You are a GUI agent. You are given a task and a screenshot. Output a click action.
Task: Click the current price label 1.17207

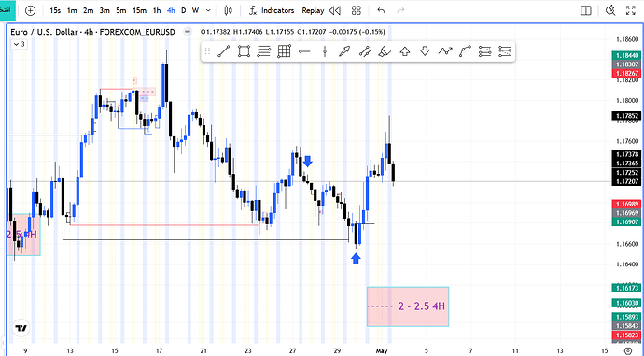(626, 181)
